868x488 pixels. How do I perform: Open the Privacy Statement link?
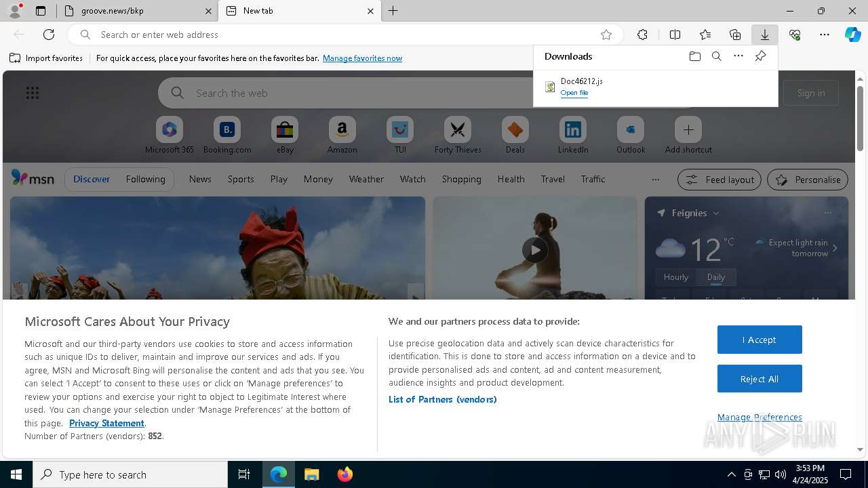coord(106,423)
